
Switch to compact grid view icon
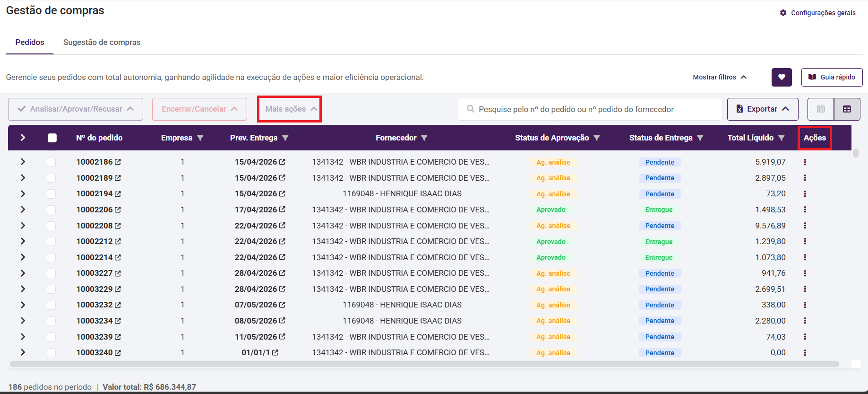point(821,109)
